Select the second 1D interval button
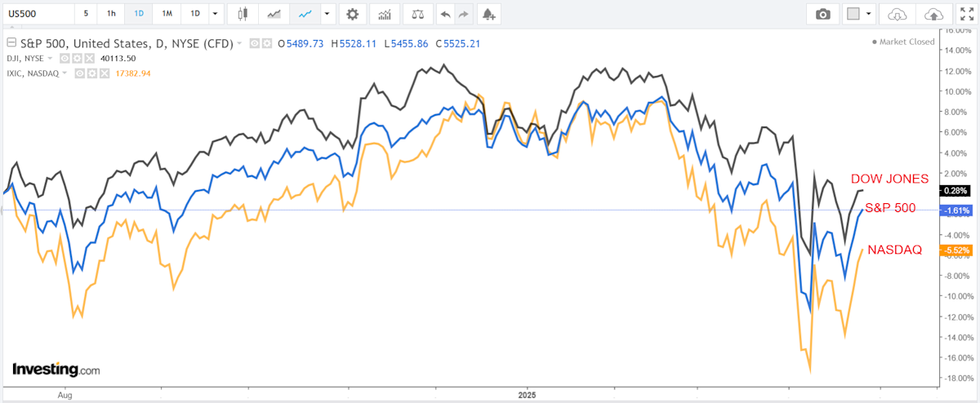The image size is (980, 403). tap(194, 14)
